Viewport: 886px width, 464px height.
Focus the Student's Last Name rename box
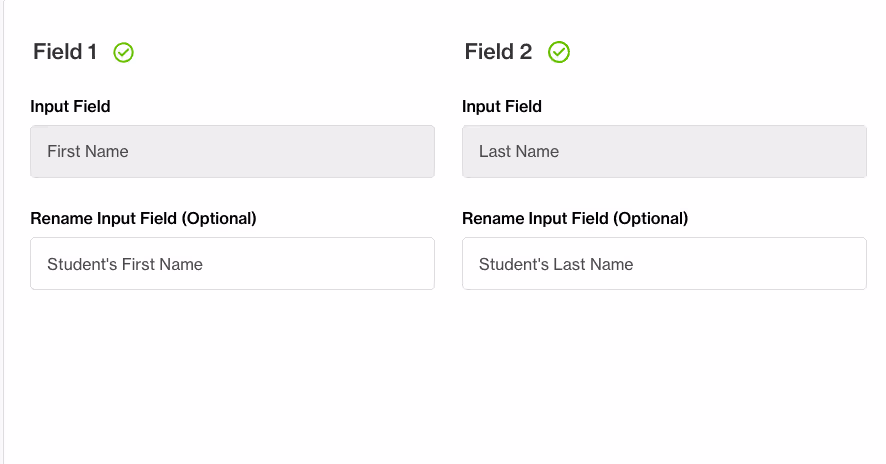click(664, 263)
